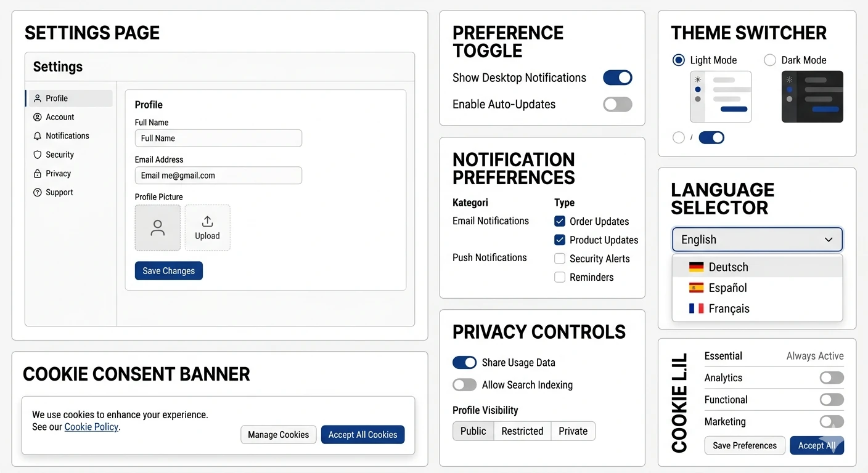Click the German flag icon

(696, 267)
